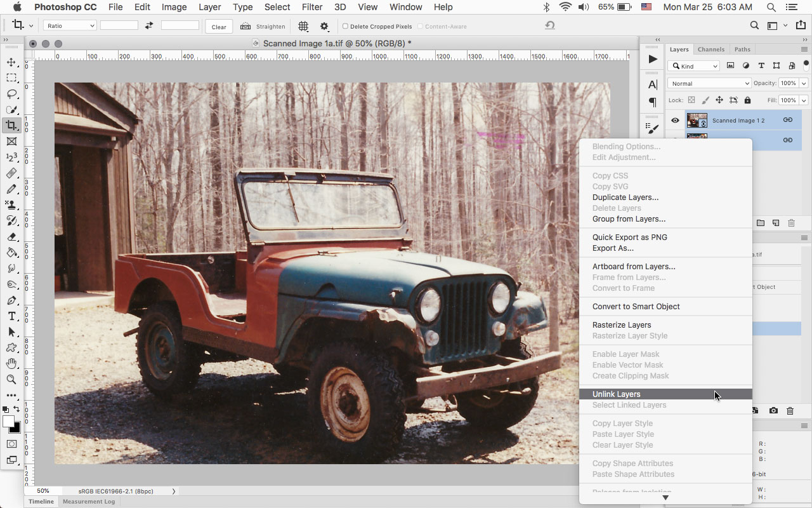Click the foreground color swatch

[x=8, y=422]
